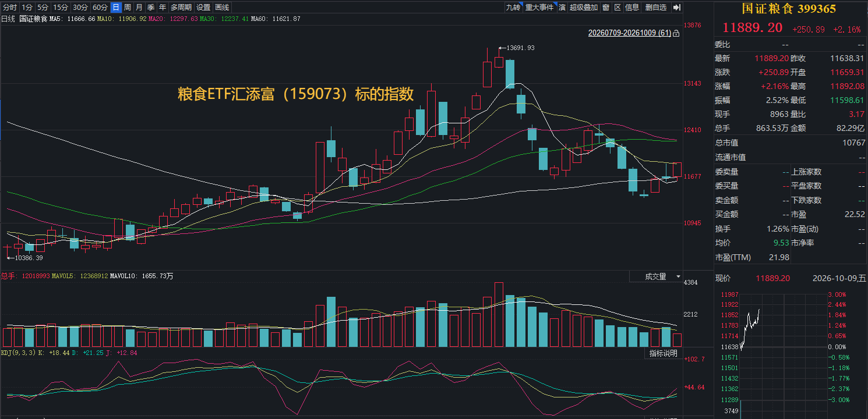
Task: Choose the 60分 period tab
Action: click(100, 8)
